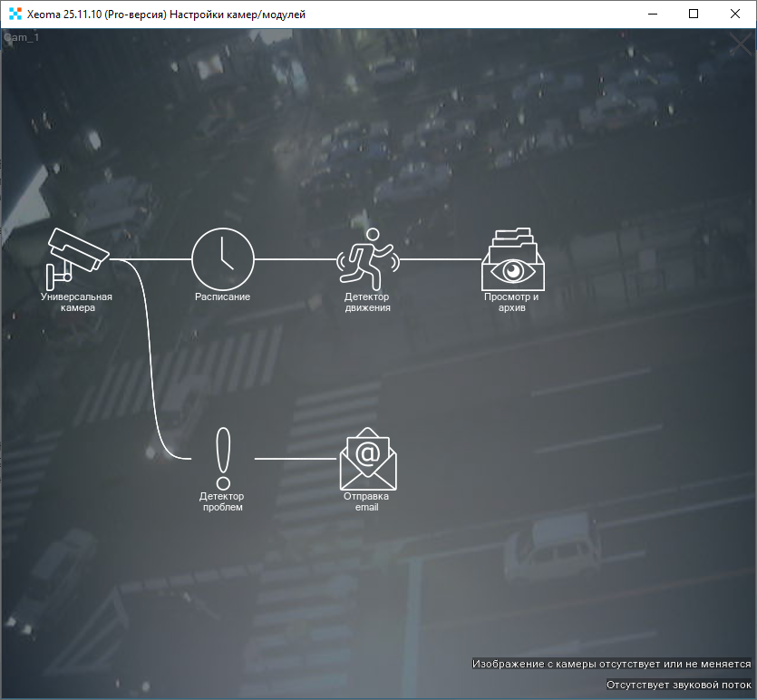Screen dimensions: 757x700
Task: Select the 'Детектор проблем' label text
Action: 222,501
